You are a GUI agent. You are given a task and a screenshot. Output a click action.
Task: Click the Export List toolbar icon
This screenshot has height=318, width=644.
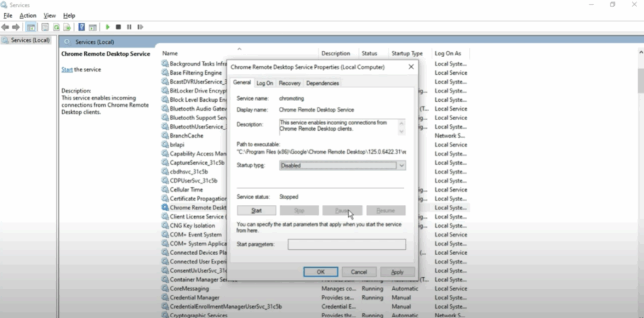click(67, 27)
